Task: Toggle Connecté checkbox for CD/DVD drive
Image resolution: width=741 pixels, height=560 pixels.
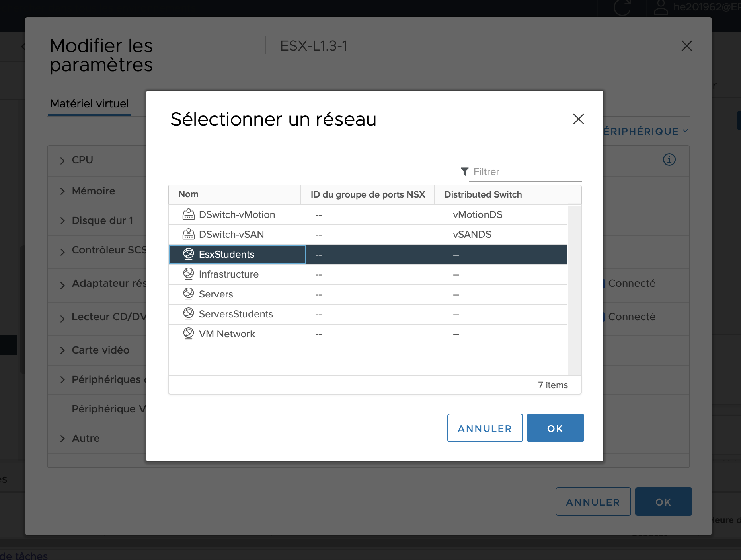Action: [x=604, y=317]
